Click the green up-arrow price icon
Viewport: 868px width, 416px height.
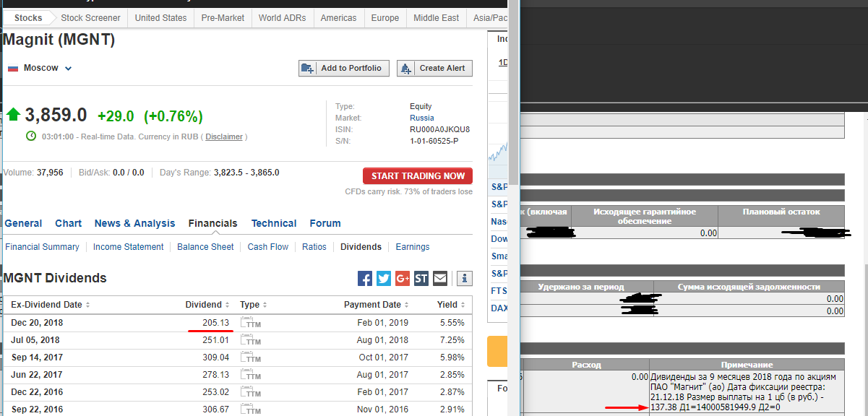(x=14, y=114)
